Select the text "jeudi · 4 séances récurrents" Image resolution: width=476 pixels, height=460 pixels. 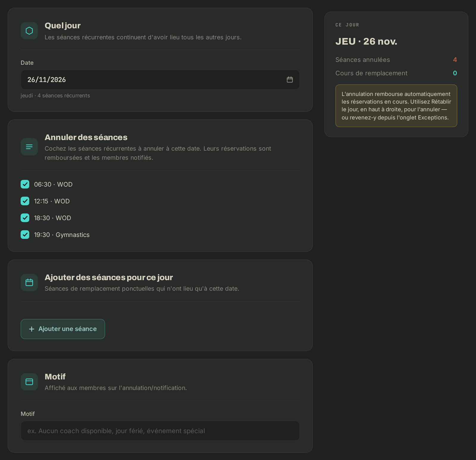(55, 95)
